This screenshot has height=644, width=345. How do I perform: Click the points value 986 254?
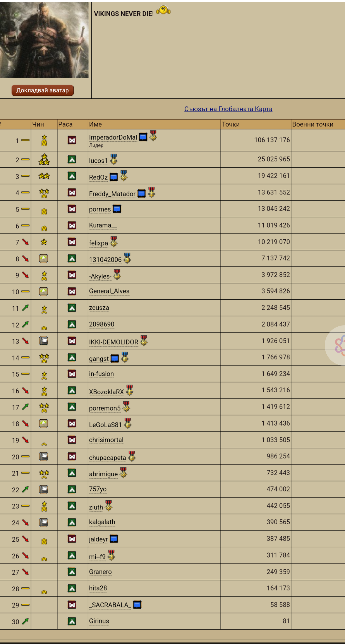pos(278,456)
